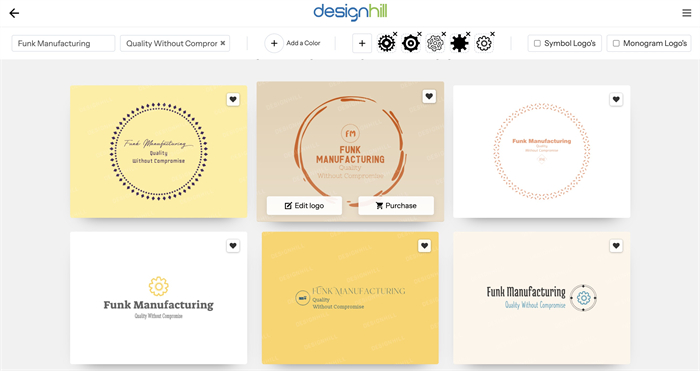700x371 pixels.
Task: Click the Purchase button
Action: point(396,206)
